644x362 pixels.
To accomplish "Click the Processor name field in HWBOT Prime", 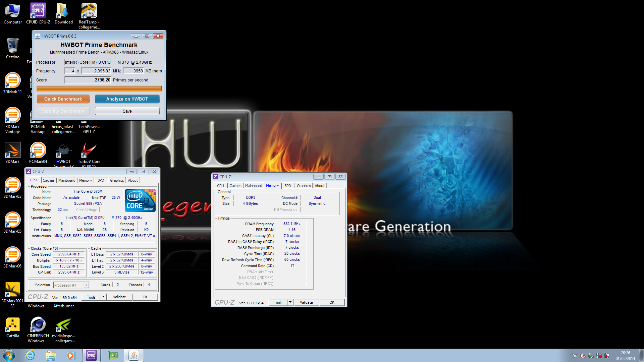I will [x=113, y=62].
